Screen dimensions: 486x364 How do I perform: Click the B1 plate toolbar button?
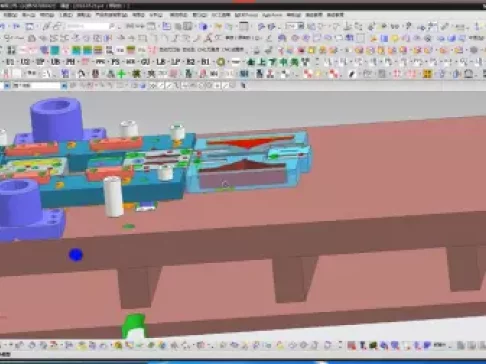click(x=206, y=62)
